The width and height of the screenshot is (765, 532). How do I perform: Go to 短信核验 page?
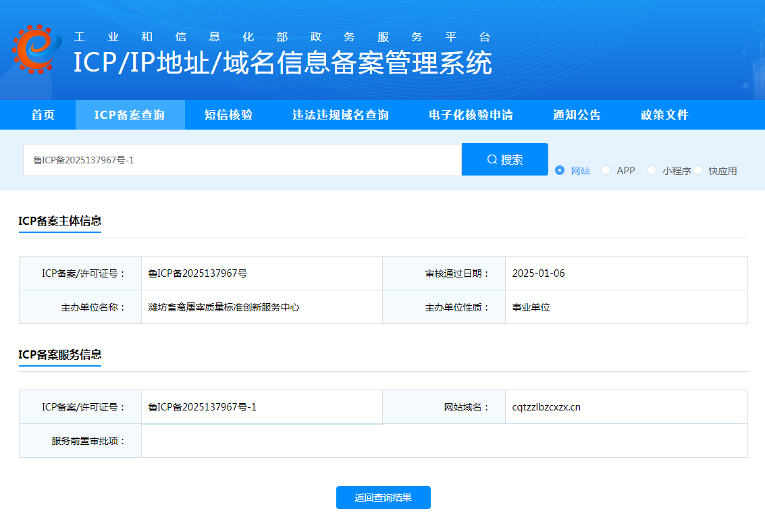pyautogui.click(x=228, y=115)
